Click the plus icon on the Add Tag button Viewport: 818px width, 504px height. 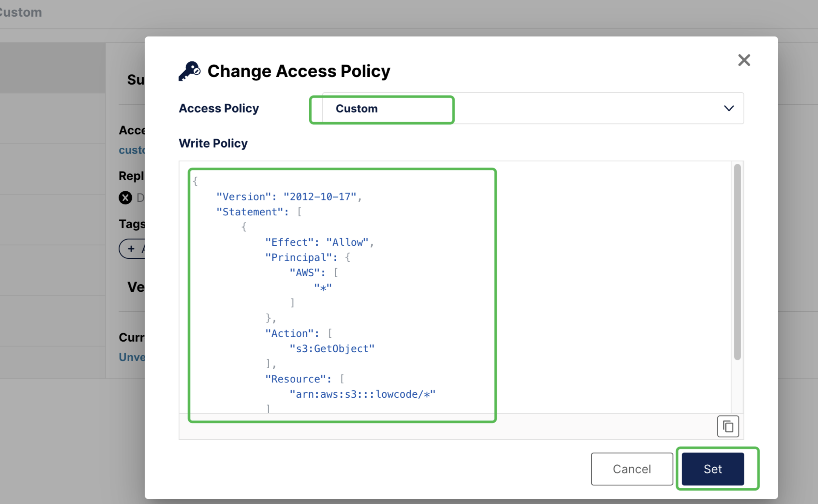click(x=131, y=249)
